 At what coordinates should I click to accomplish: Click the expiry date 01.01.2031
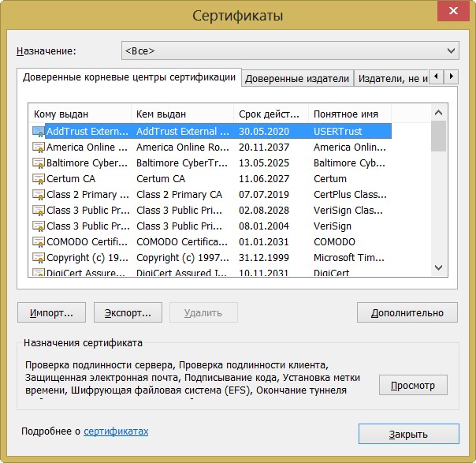[x=264, y=242]
